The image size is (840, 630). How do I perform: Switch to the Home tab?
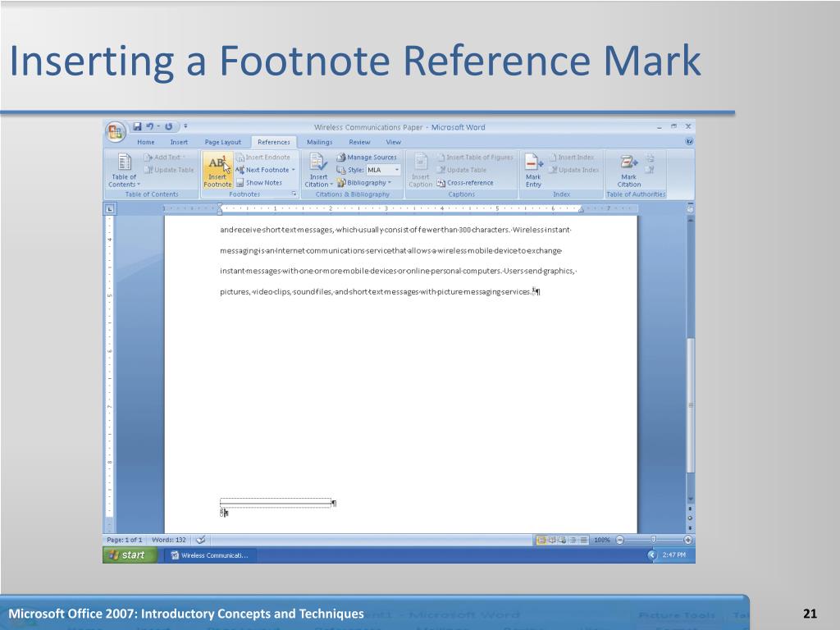(x=146, y=142)
